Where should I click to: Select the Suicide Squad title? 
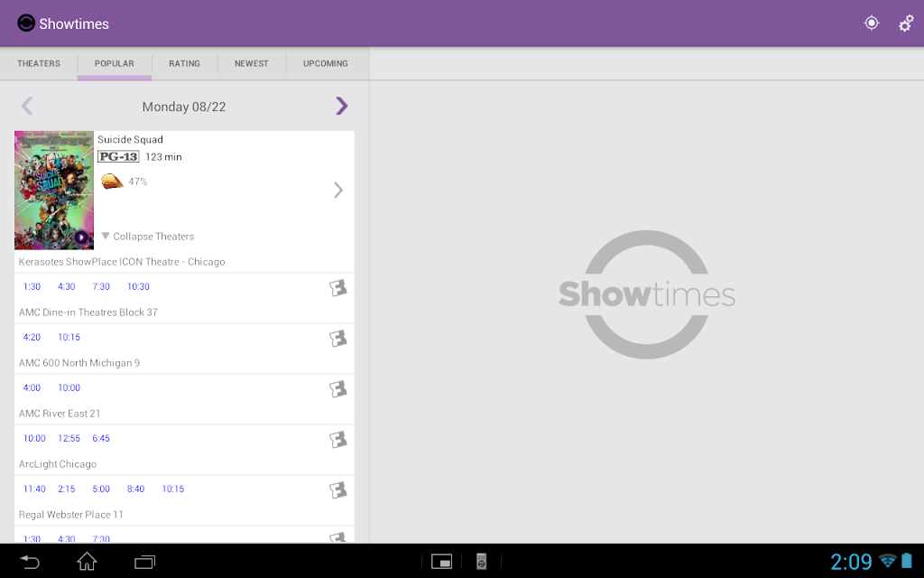pos(130,139)
